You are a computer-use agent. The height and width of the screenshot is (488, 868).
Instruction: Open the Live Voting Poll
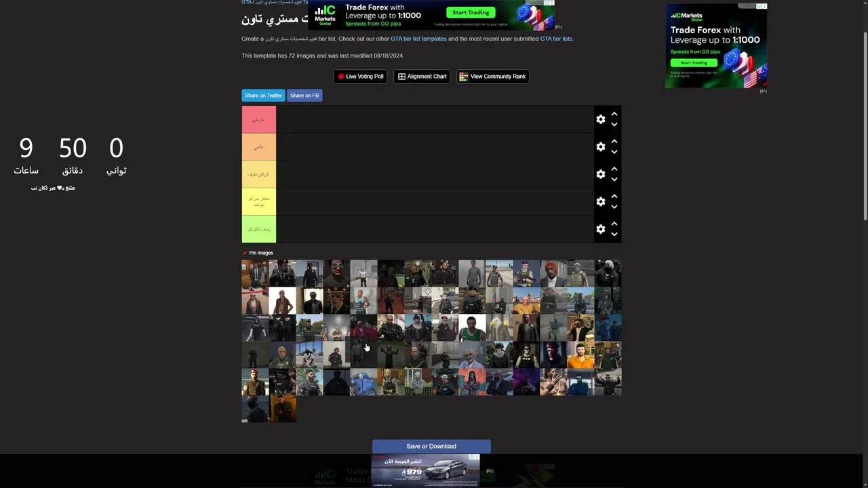(360, 77)
